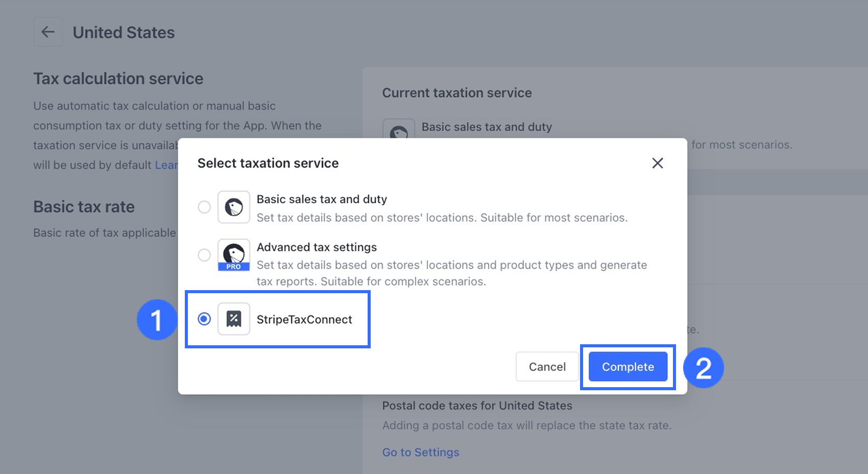Viewport: 868px width, 474px height.
Task: Select the StripeTaxConnect radio button
Action: coord(204,319)
